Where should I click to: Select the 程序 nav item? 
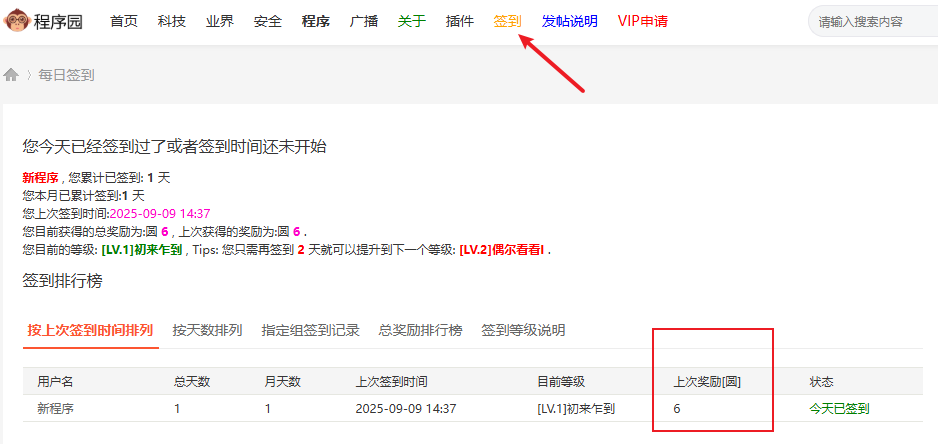316,21
